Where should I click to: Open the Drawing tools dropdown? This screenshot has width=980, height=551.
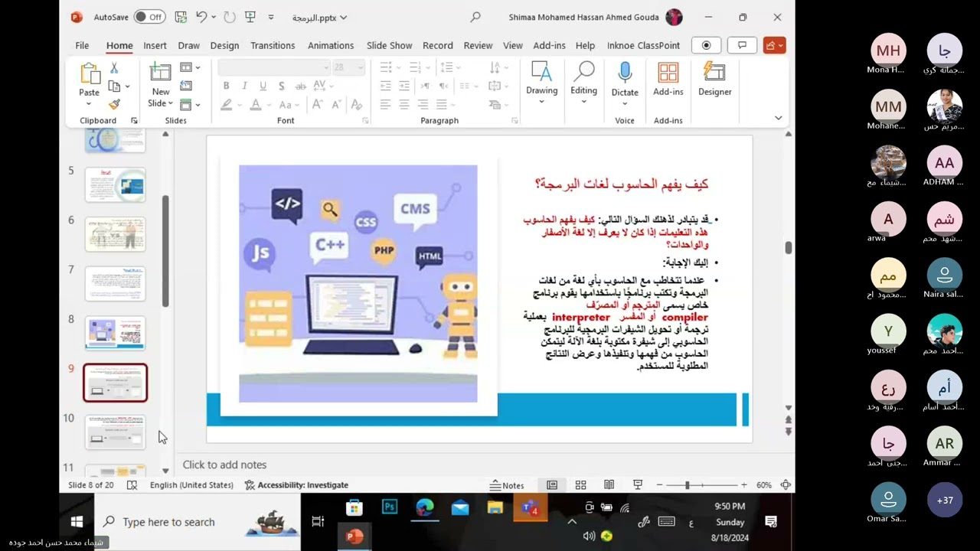coord(541,82)
